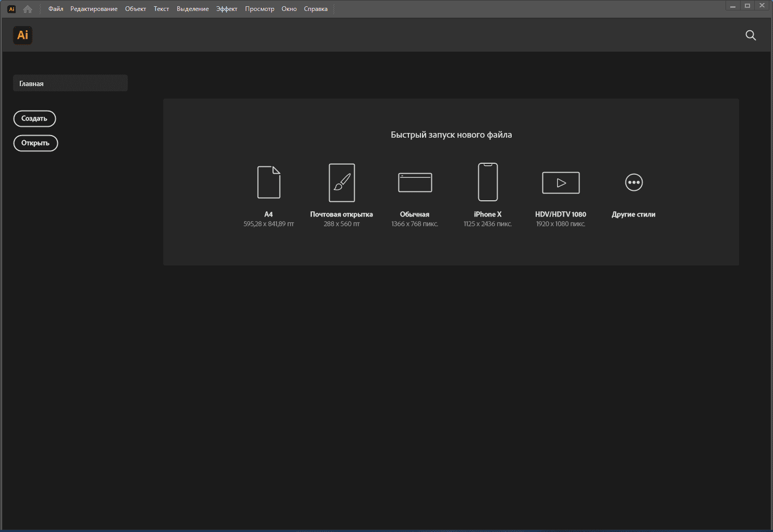Close the Illustrator window
This screenshot has width=773, height=532.
[762, 6]
